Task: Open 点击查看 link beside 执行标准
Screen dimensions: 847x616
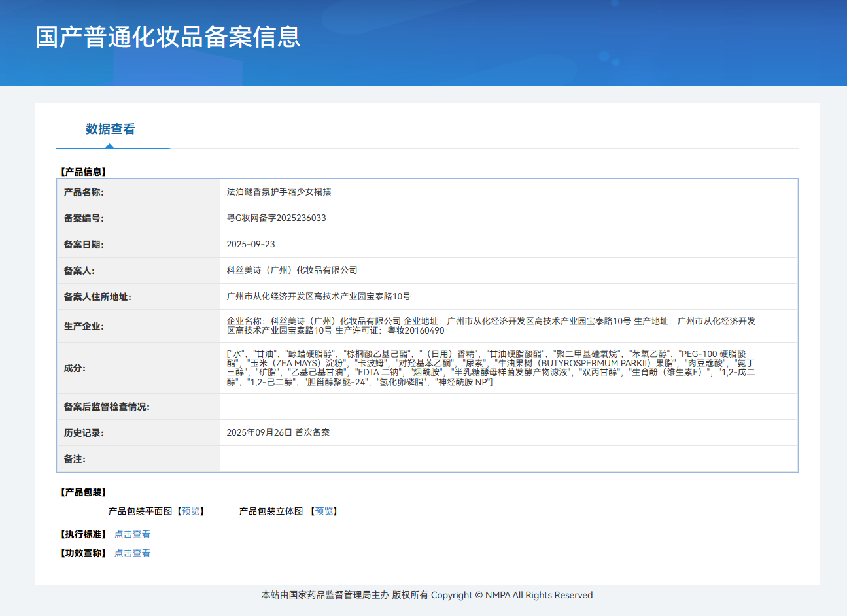Action: (x=132, y=534)
